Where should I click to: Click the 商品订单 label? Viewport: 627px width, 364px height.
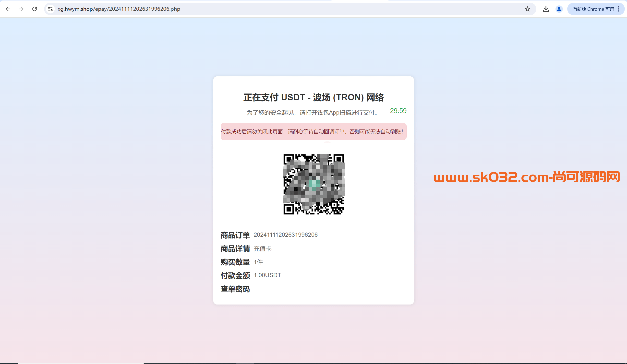(235, 235)
